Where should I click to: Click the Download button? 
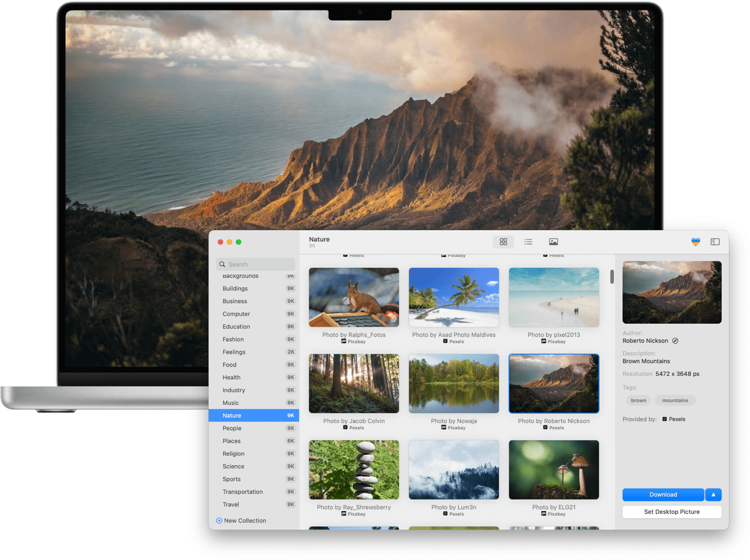663,495
